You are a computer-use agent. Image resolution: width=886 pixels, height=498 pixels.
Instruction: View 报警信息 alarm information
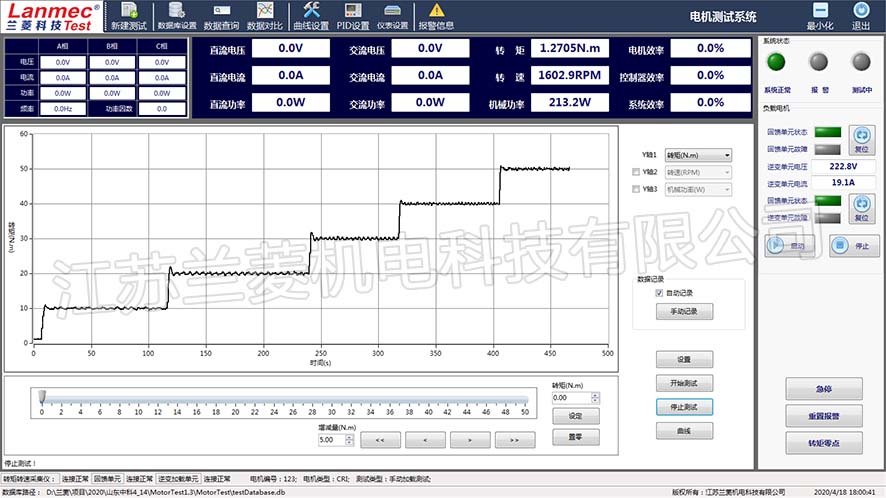pos(436,16)
